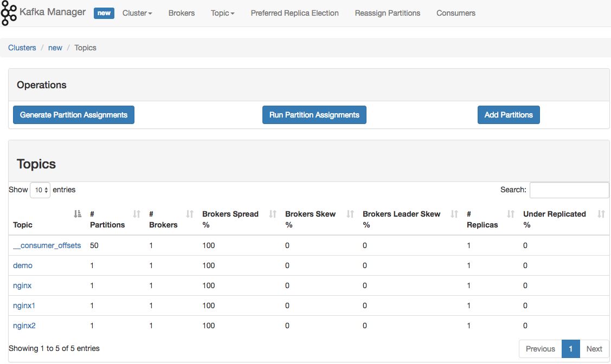This screenshot has width=611, height=364.
Task: Click 'Under Replicated %' header text
Action: (x=555, y=219)
